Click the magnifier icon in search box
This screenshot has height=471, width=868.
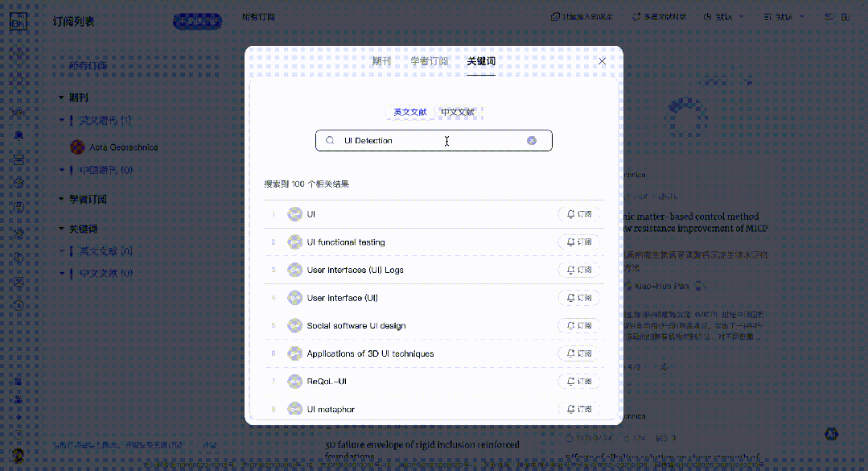click(330, 141)
